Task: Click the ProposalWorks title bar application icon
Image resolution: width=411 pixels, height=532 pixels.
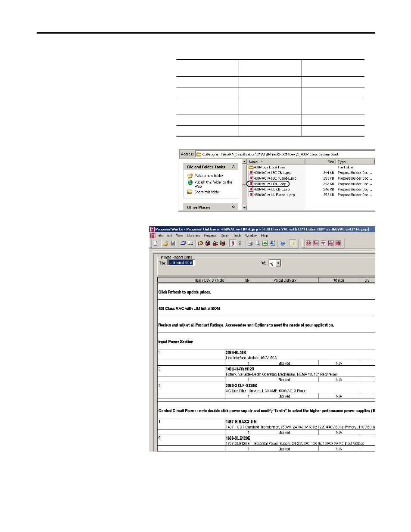Action: pyautogui.click(x=152, y=229)
